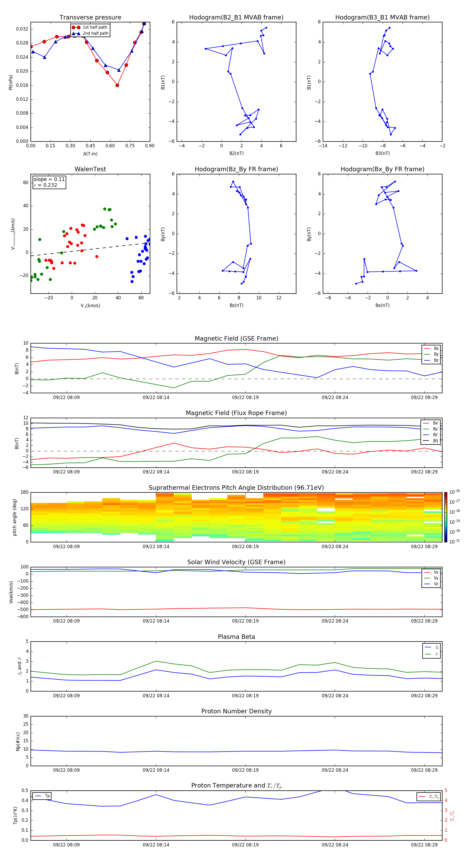Click '09/22 08:09' tick under Plasma Beta plot

point(66,695)
